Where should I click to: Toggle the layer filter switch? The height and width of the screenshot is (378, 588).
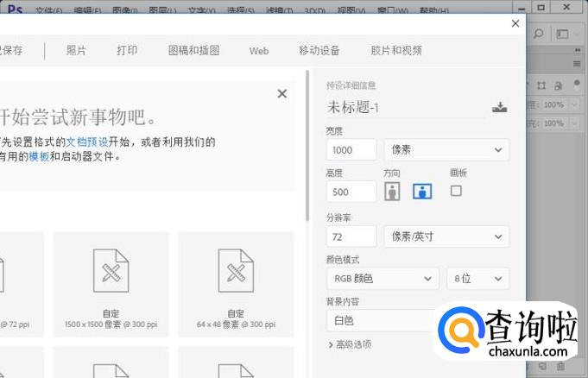577,85
